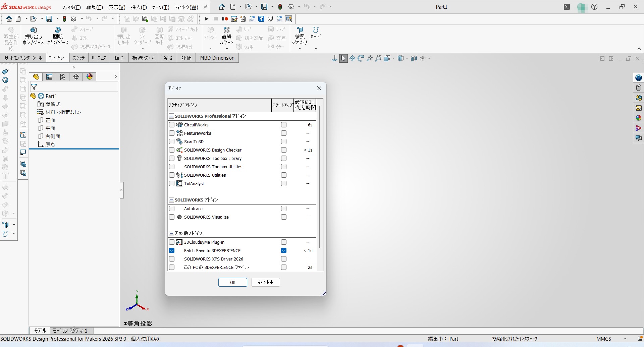This screenshot has height=347, width=644.
Task: Click the Pan view icon
Action: pos(352,58)
